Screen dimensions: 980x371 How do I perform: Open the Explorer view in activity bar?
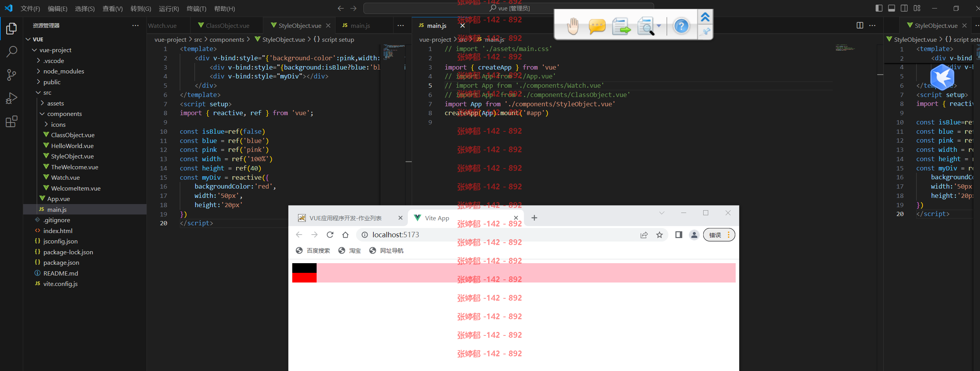click(12, 29)
